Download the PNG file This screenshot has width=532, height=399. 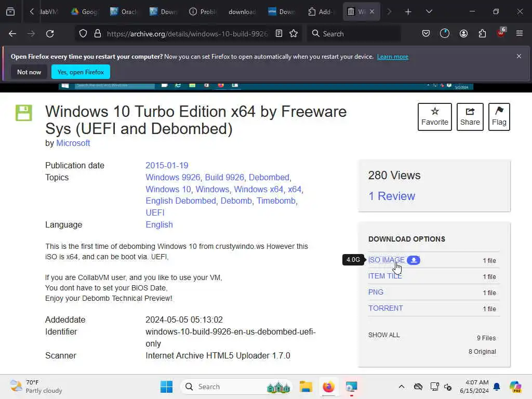pos(376,292)
